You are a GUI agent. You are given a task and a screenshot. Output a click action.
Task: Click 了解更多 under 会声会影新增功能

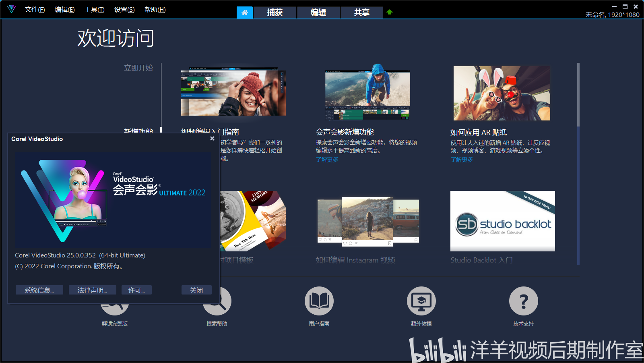tap(327, 160)
